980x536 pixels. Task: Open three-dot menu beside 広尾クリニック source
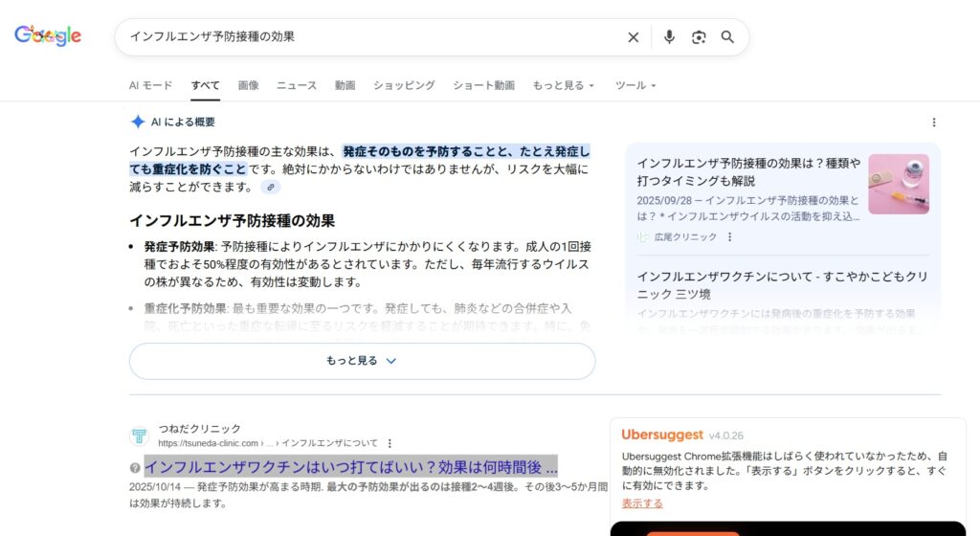pyautogui.click(x=729, y=237)
